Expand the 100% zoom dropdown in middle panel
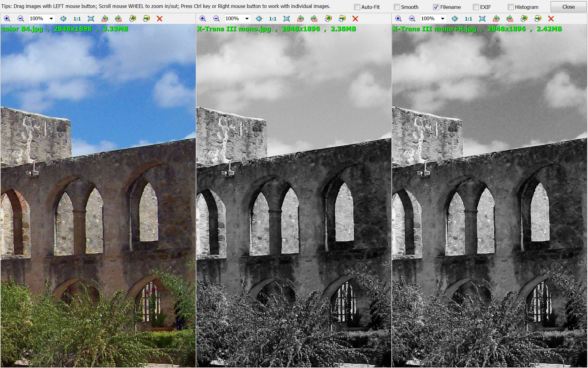Image resolution: width=588 pixels, height=368 pixels. click(247, 19)
